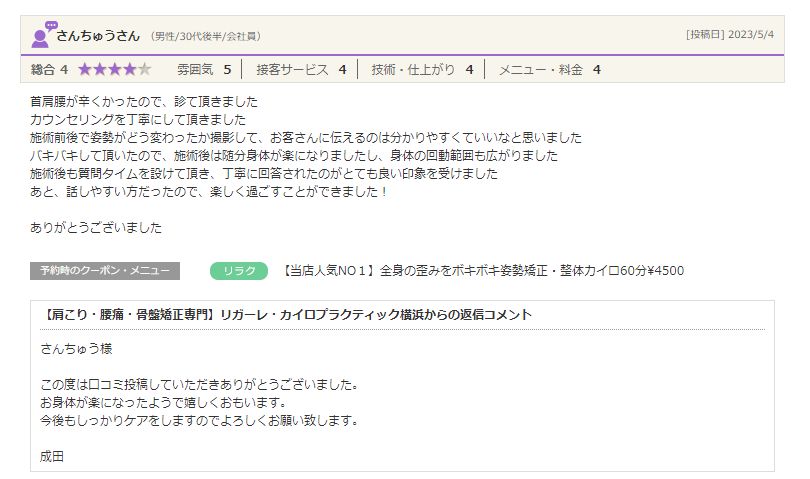Screen dimensions: 810x479
Task: Click the line starting あと、話しやすい方だったので
Action: click(x=209, y=192)
